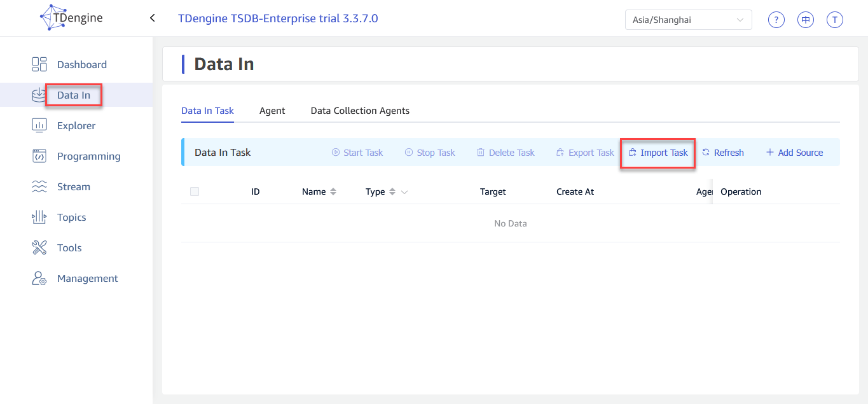This screenshot has width=868, height=404.
Task: Click the Management user-gear icon
Action: [39, 278]
